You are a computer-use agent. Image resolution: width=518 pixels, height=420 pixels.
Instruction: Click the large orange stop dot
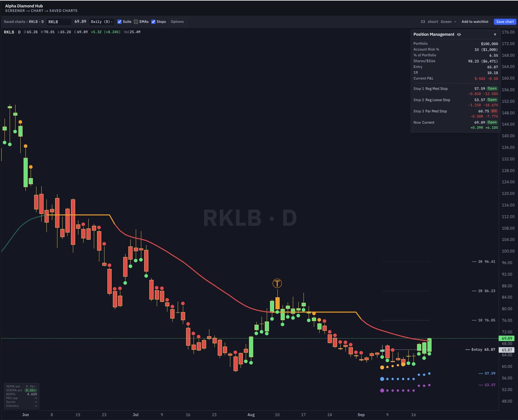point(382,367)
